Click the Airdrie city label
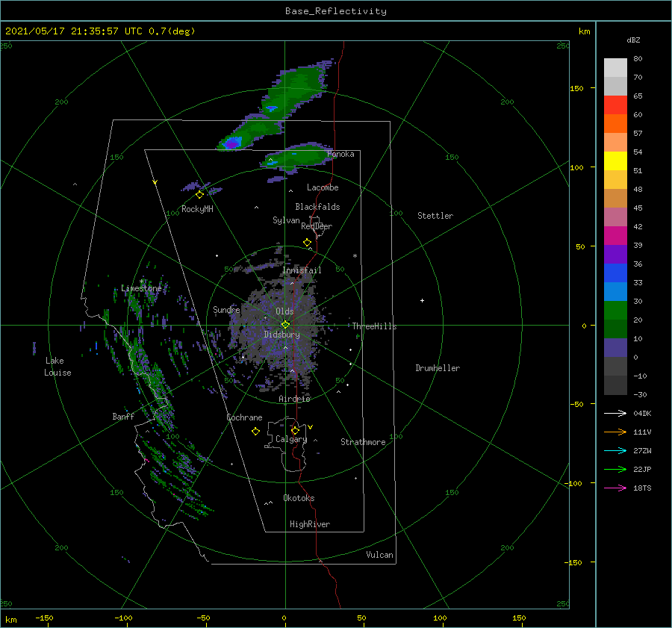Image resolution: width=672 pixels, height=628 pixels. (294, 399)
